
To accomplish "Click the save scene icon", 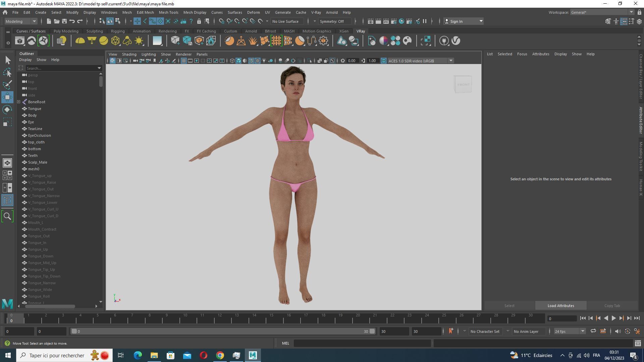I will [64, 21].
